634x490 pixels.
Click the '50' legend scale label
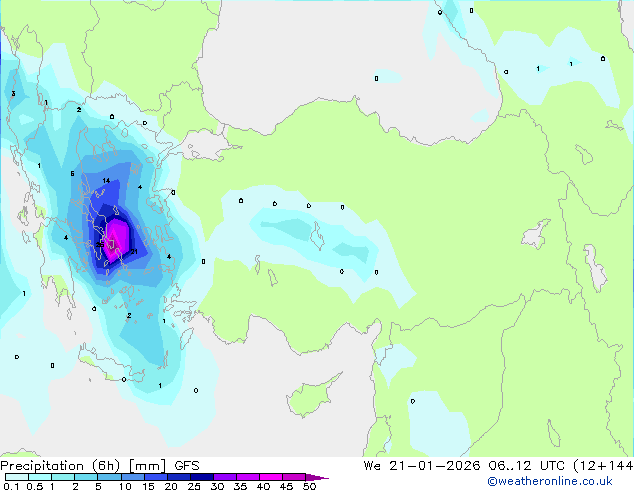point(309,486)
